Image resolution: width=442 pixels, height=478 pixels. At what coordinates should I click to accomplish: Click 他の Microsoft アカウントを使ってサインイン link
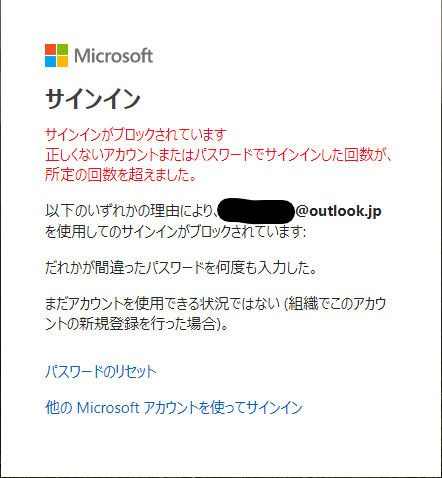(174, 407)
